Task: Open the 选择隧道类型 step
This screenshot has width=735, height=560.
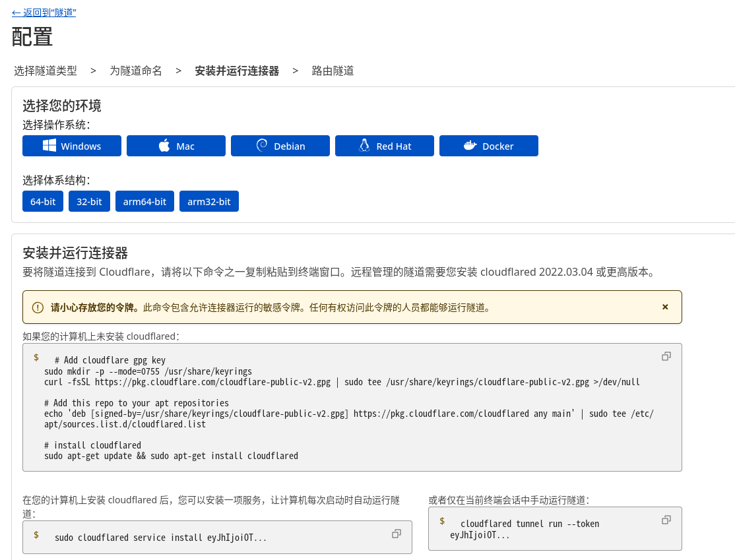Action: click(x=46, y=71)
